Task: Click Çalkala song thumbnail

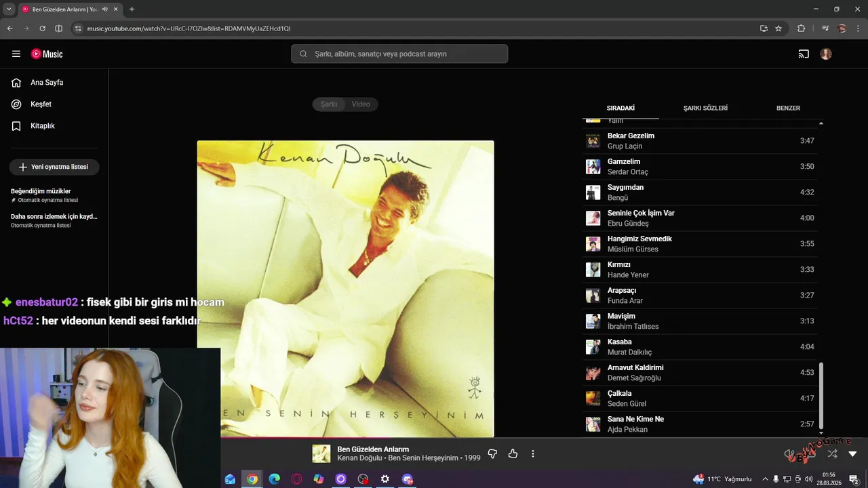Action: pyautogui.click(x=593, y=399)
